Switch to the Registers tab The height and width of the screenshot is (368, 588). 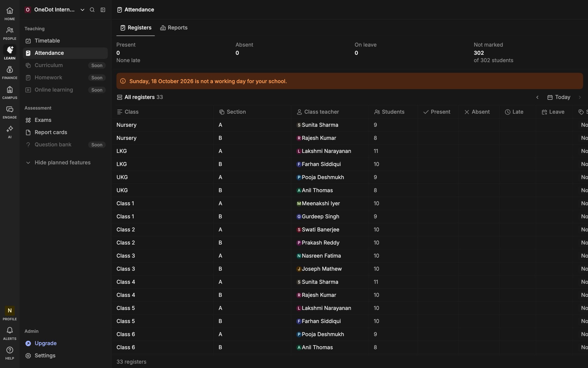click(x=136, y=28)
